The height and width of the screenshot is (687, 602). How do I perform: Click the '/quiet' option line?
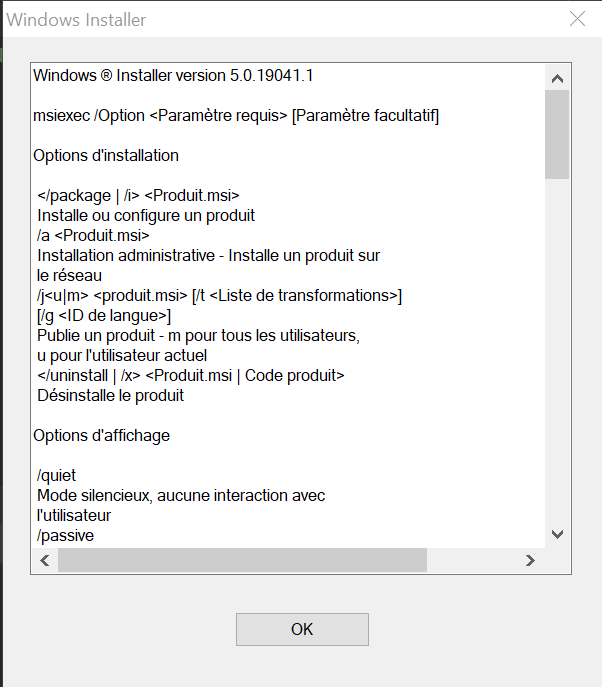point(57,476)
